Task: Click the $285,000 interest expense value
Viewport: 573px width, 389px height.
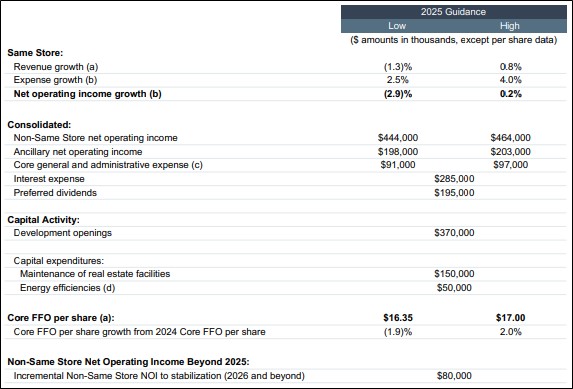Action: pos(454,179)
